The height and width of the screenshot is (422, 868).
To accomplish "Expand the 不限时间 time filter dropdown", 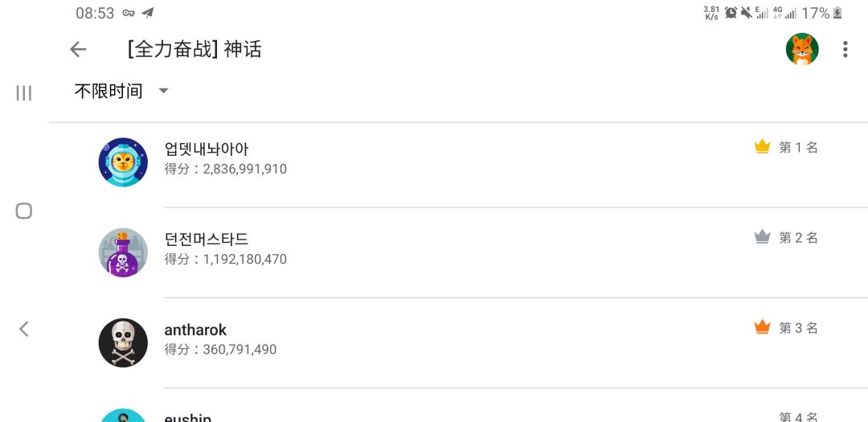I will coord(109,91).
